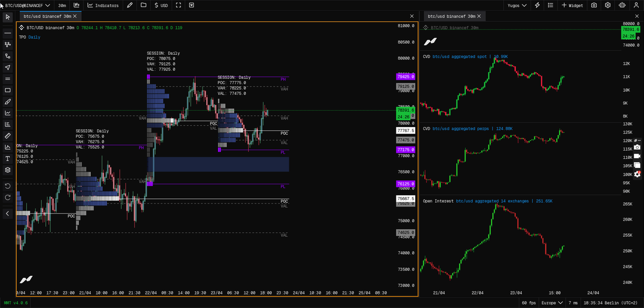Select the arrow pointer drawing tool
644x308 pixels.
[8, 67]
